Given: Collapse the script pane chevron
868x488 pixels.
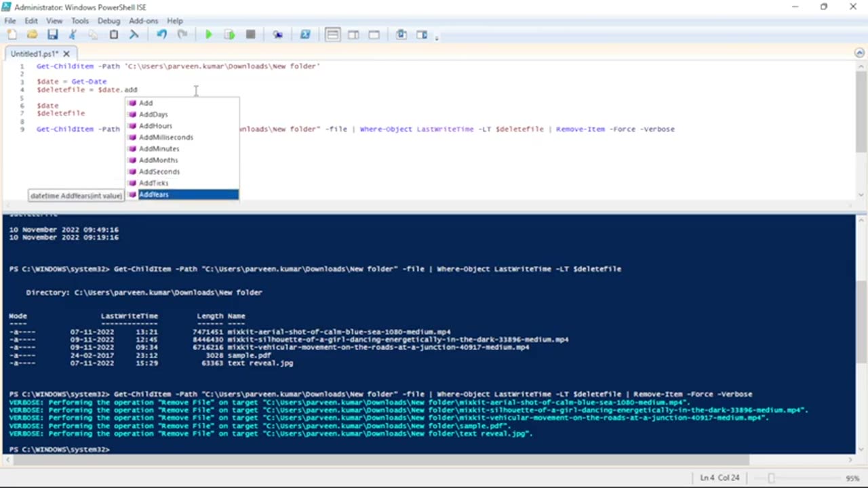Looking at the screenshot, I should [x=859, y=53].
